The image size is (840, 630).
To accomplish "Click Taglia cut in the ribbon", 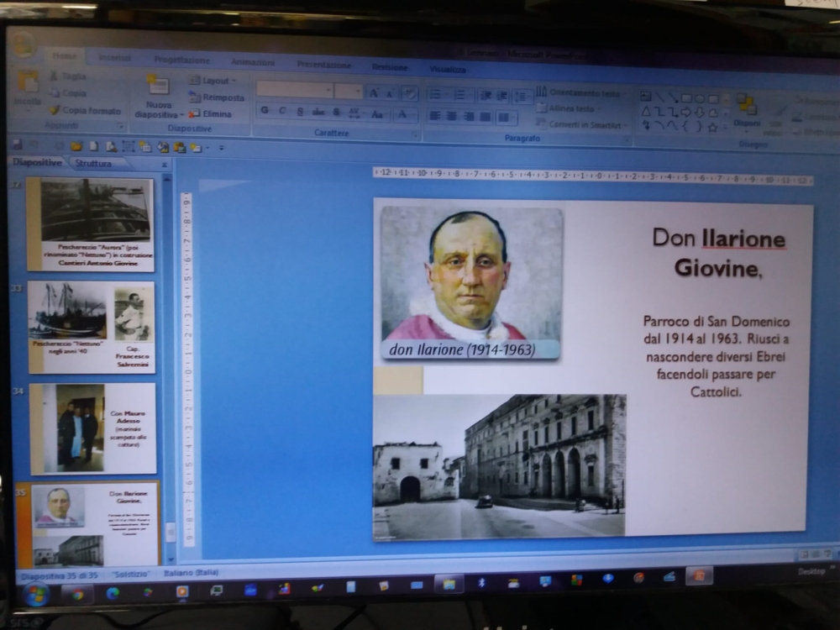I will 69,76.
